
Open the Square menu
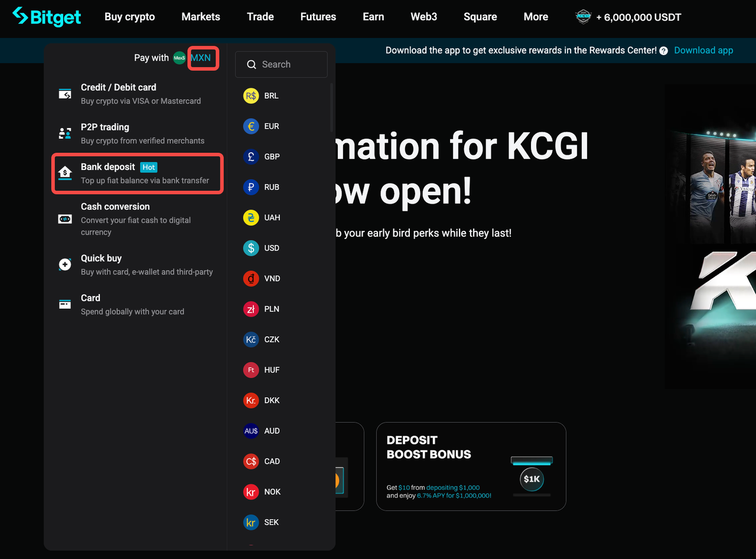(480, 17)
